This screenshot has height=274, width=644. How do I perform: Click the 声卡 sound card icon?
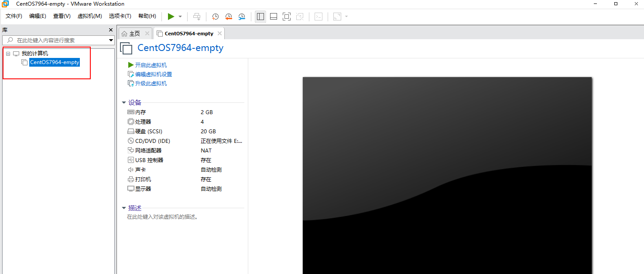(x=131, y=169)
